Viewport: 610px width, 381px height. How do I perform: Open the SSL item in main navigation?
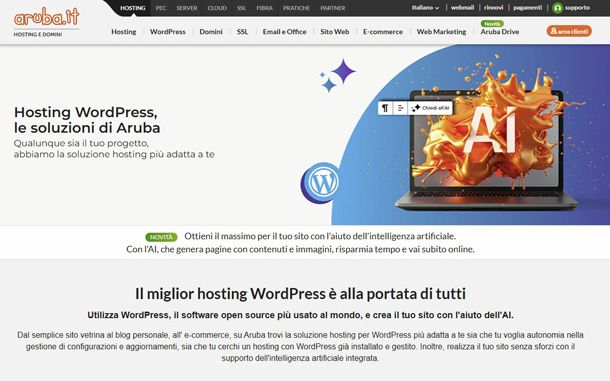point(242,32)
